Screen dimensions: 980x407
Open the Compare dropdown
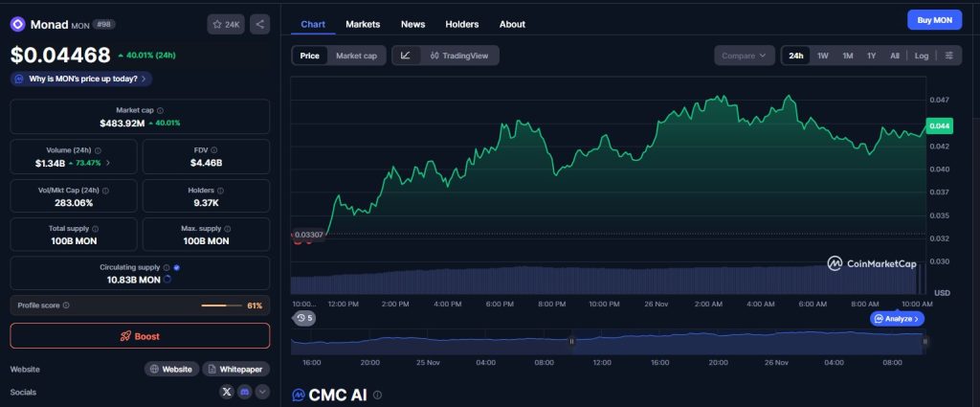pyautogui.click(x=745, y=56)
